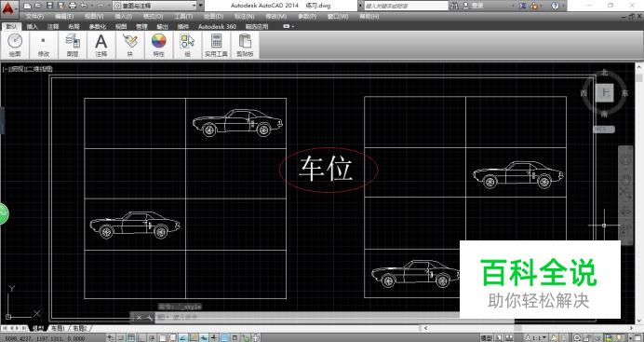Toggle Grid Display in the status bar

click(x=131, y=338)
